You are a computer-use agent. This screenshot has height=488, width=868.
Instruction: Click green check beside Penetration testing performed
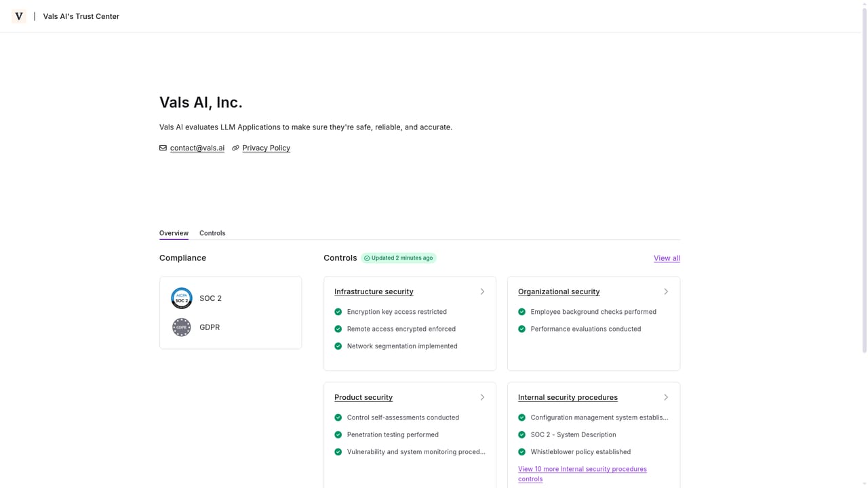coord(338,434)
